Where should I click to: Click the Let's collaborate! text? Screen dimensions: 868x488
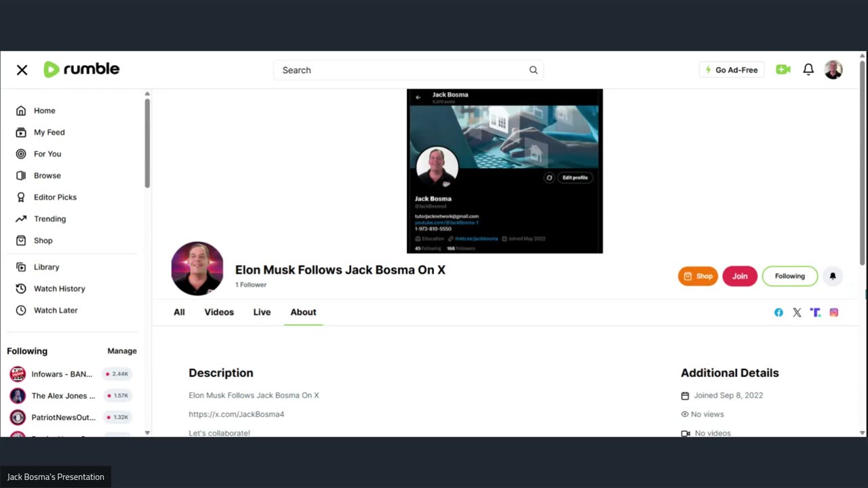pos(219,432)
